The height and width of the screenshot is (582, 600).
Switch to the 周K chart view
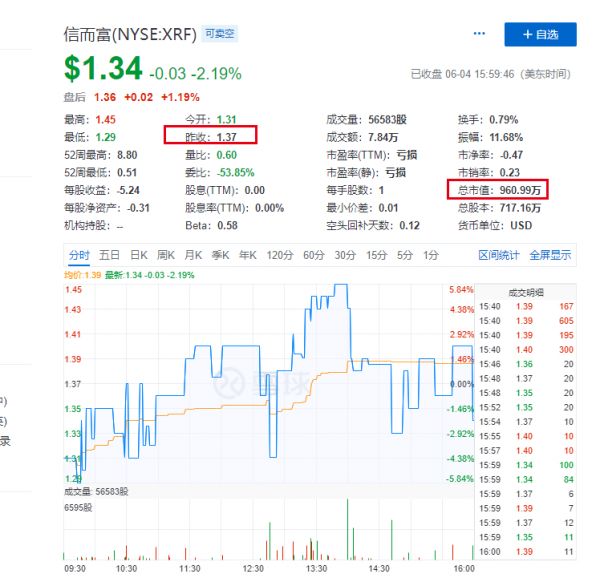(x=167, y=255)
